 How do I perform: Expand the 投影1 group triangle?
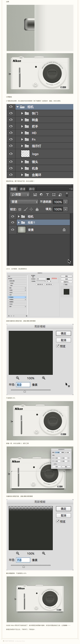[x=19, y=222]
